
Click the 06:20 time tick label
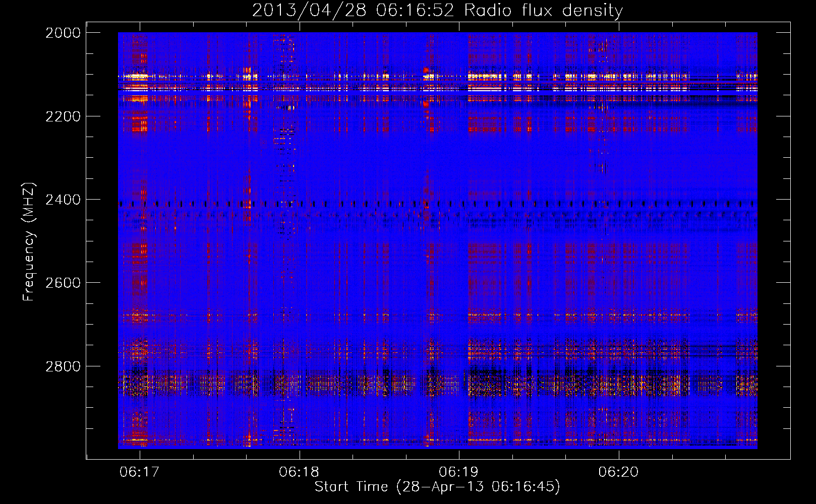pos(618,472)
